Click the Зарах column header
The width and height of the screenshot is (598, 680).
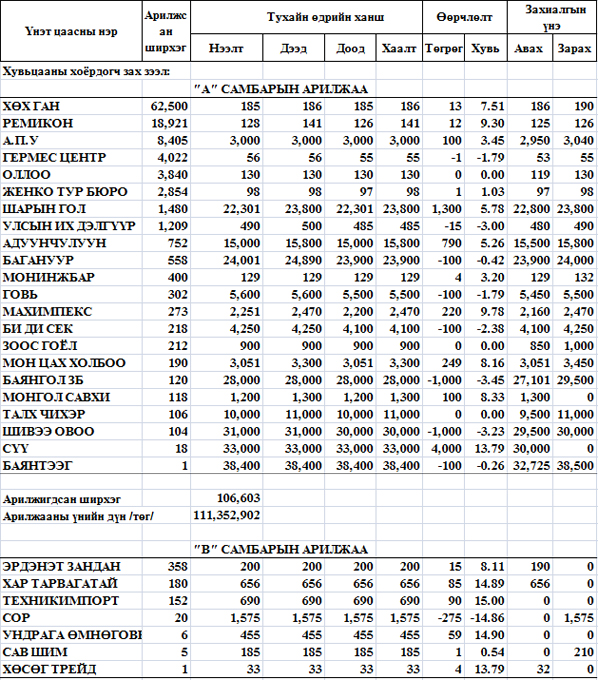(575, 48)
